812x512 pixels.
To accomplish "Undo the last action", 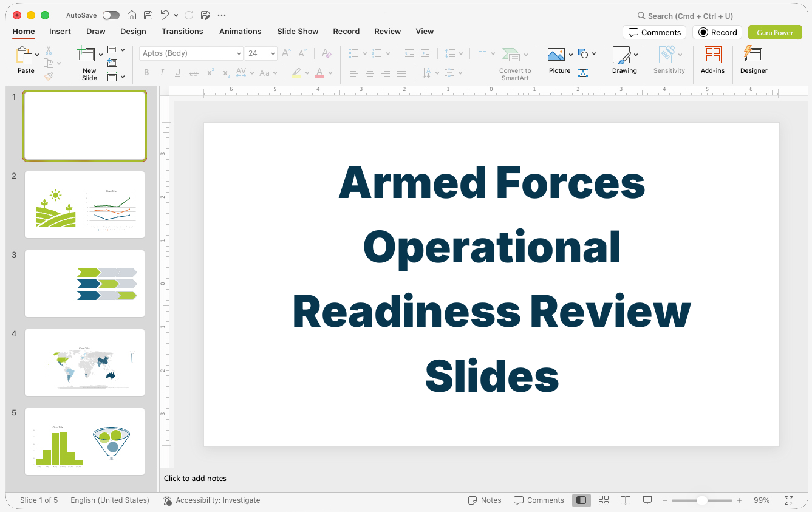I will 165,15.
